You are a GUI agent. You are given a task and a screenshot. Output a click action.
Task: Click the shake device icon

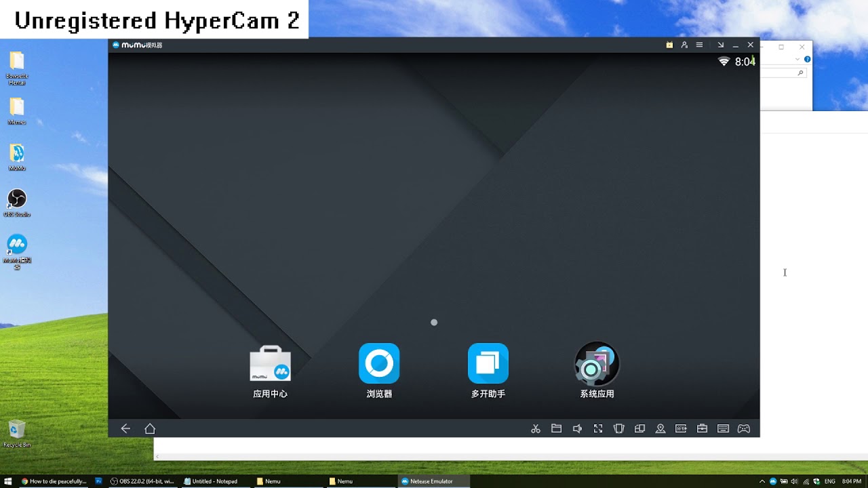click(618, 428)
